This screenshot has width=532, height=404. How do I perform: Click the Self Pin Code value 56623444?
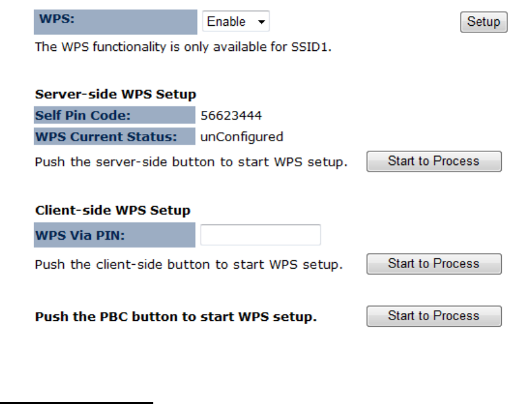tap(231, 116)
